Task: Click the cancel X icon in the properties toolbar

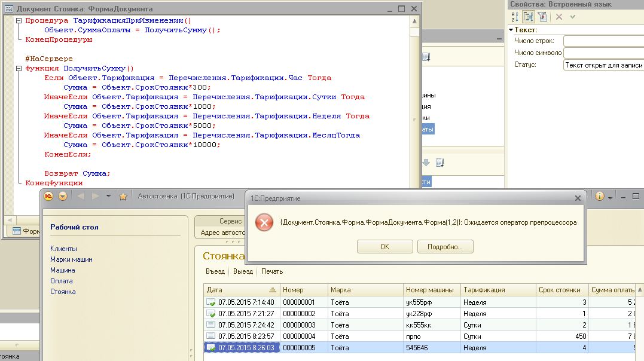Action: pos(559,17)
